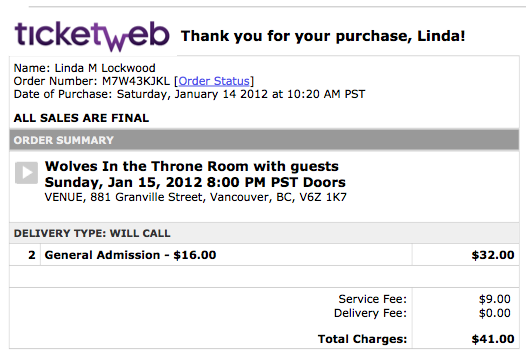Click the $32.00 subtotal amount
Screen dimensions: 526x363
tap(493, 255)
